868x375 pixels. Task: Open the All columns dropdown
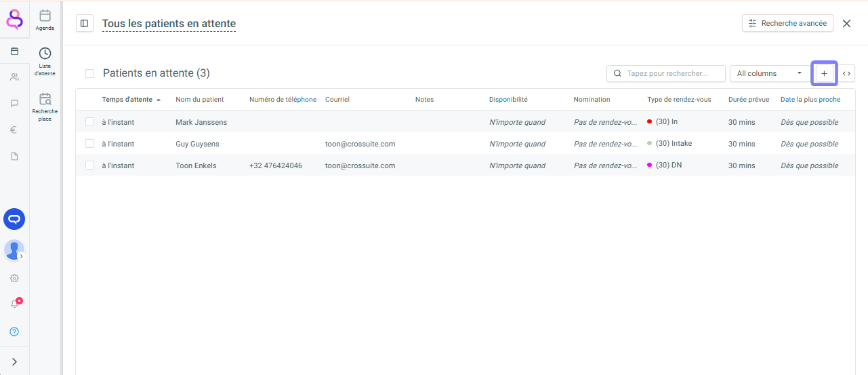(x=768, y=73)
